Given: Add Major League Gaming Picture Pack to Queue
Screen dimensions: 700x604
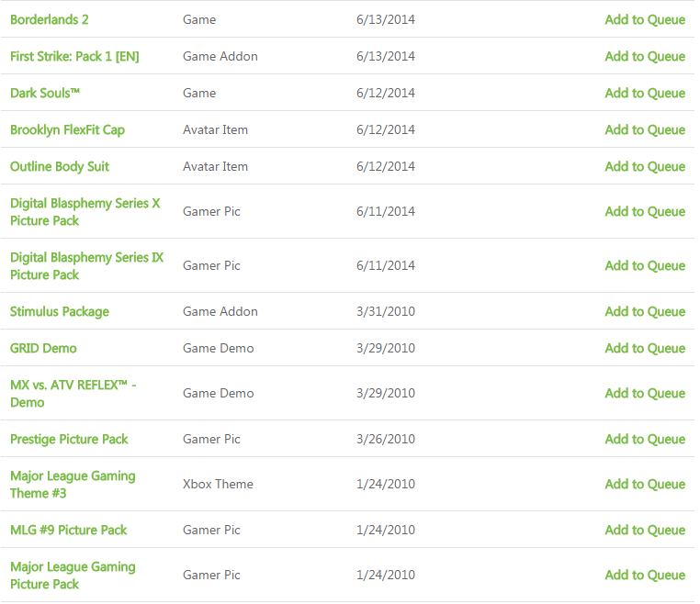Looking at the screenshot, I should [645, 575].
